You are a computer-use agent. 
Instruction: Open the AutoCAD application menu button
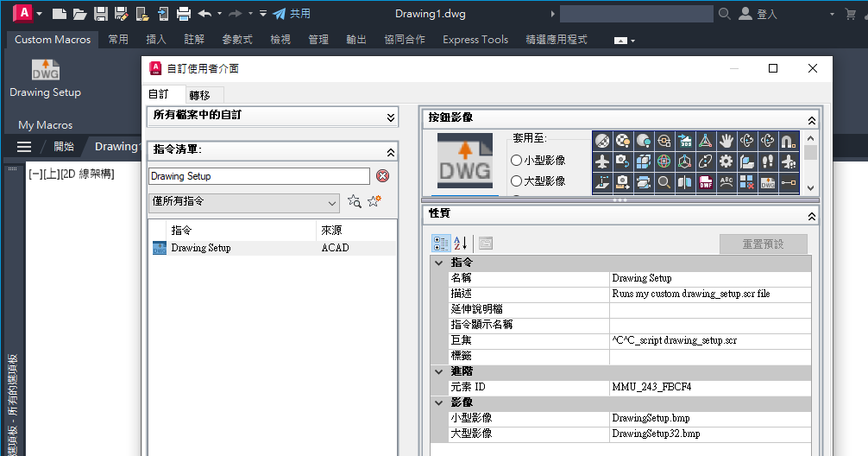(x=23, y=13)
